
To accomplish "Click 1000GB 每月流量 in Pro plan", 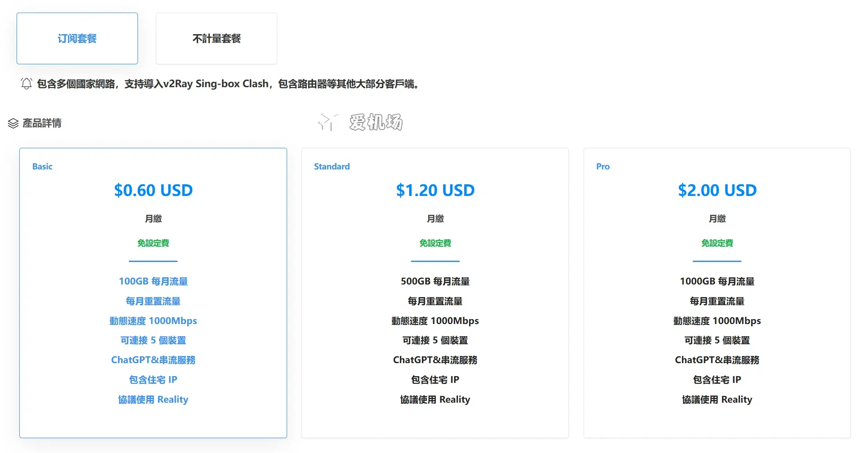I will [x=717, y=281].
